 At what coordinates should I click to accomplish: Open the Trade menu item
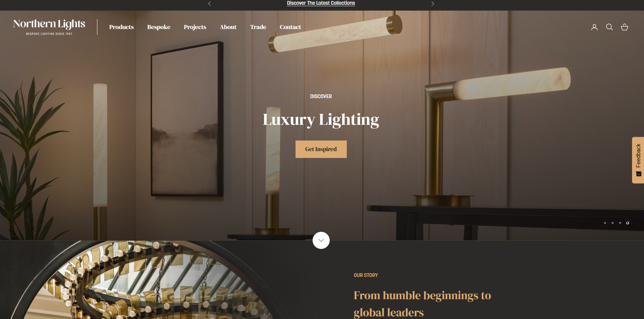(x=258, y=27)
